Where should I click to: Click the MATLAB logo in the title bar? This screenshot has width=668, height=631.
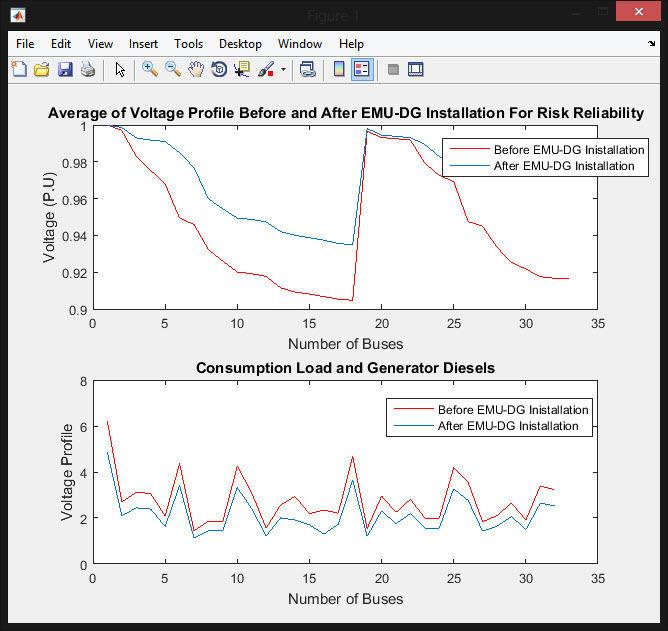(x=18, y=16)
